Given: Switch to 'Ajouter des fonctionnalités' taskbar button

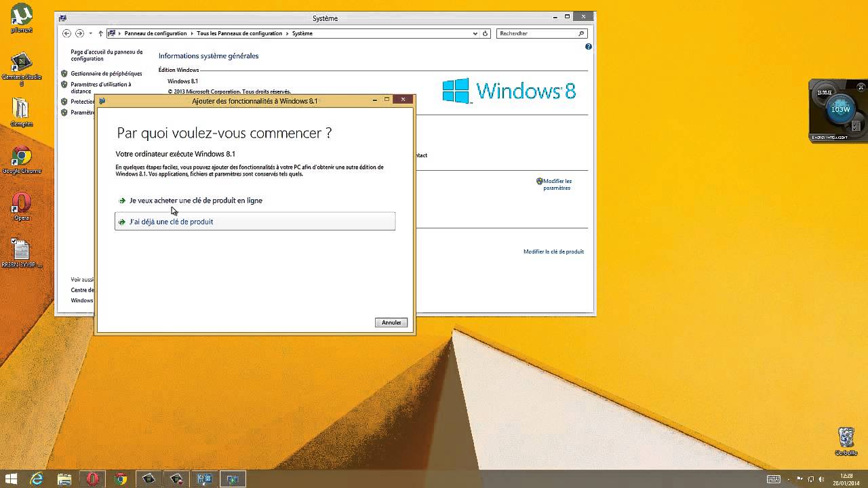Looking at the screenshot, I should click(233, 479).
